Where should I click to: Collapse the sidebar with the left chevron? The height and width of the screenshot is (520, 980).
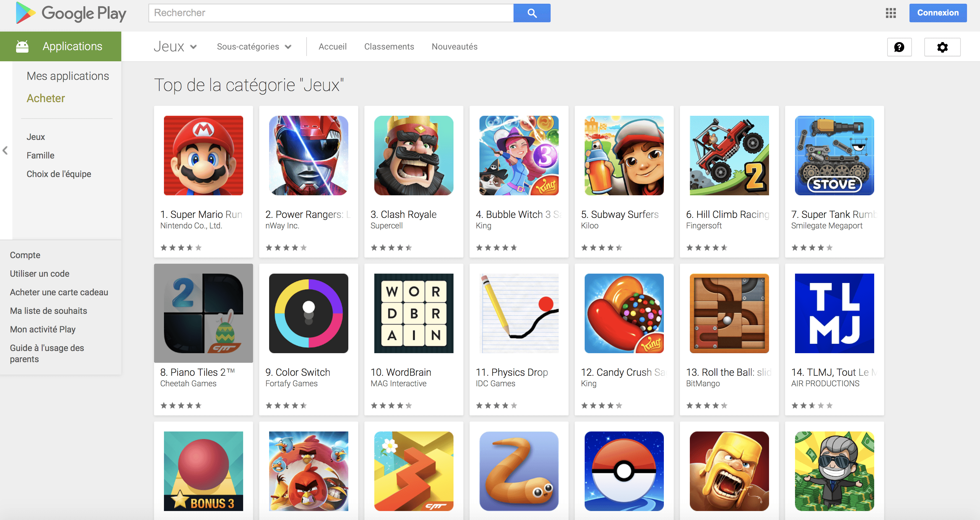coord(5,150)
